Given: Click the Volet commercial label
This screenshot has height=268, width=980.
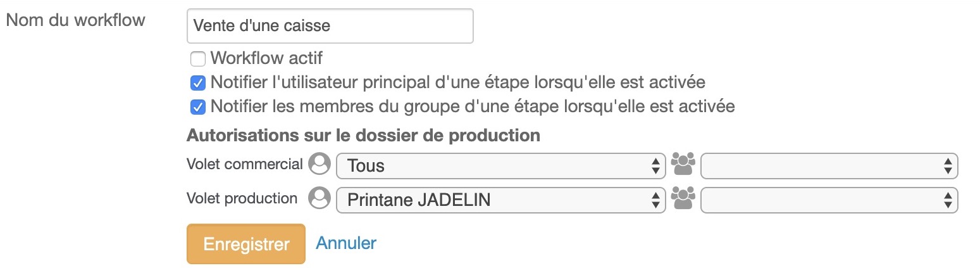Looking at the screenshot, I should click(x=245, y=164).
